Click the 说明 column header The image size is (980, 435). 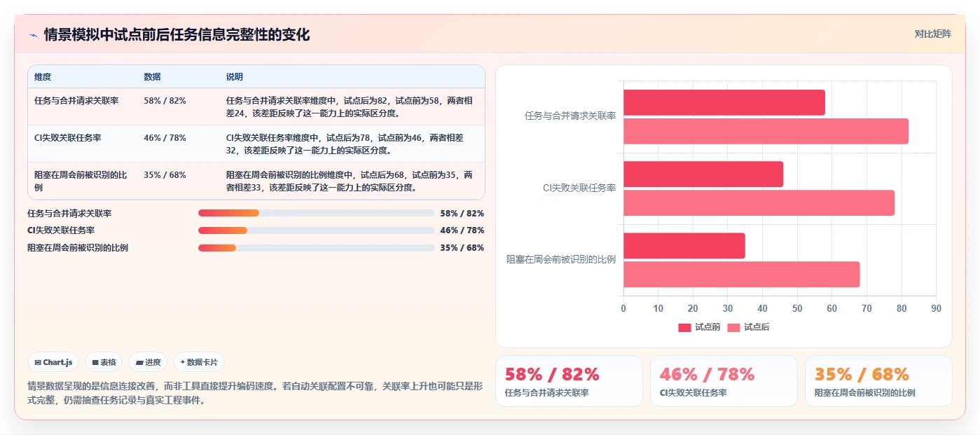pyautogui.click(x=234, y=77)
